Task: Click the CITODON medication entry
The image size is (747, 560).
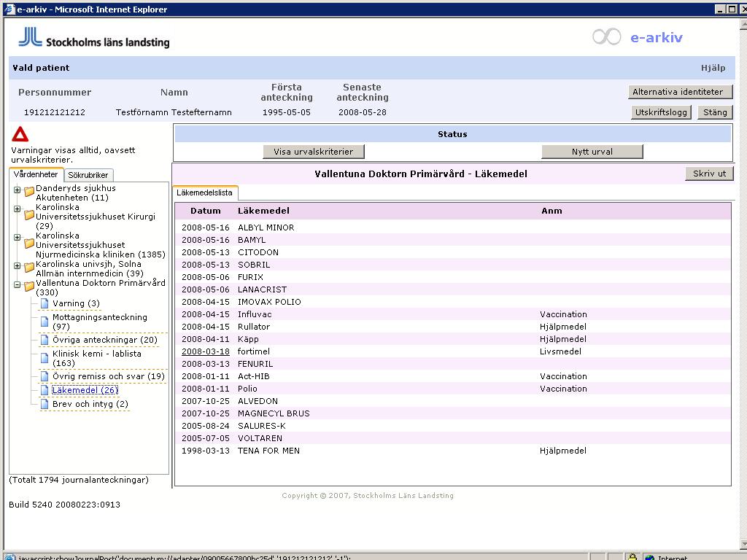Action: [258, 252]
